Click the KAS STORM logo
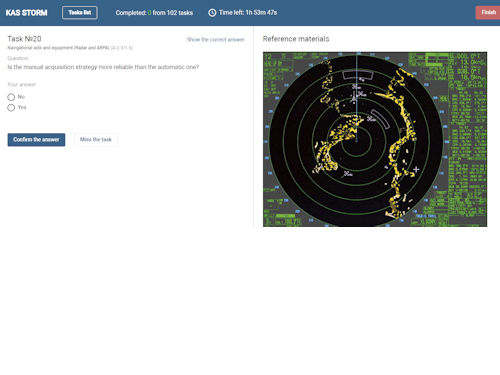This screenshot has height=375, width=500. tap(26, 13)
